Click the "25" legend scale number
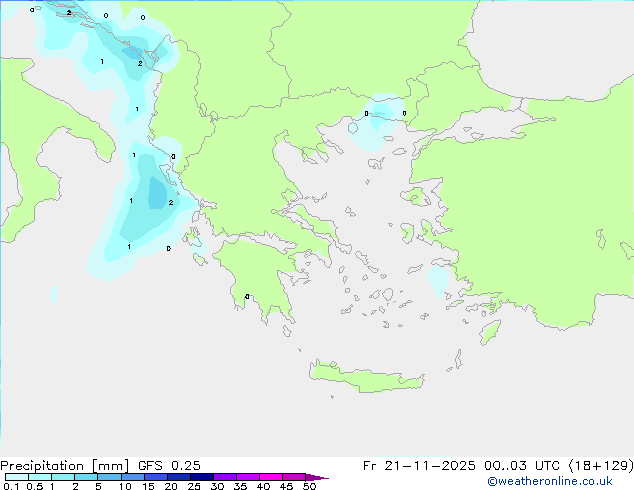Viewport: 634px width, 490px height. point(194,486)
